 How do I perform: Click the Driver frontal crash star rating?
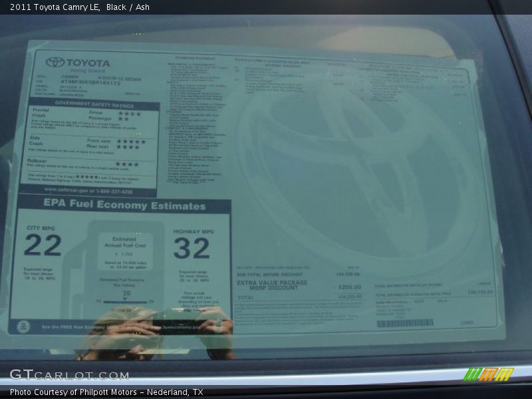click(129, 113)
